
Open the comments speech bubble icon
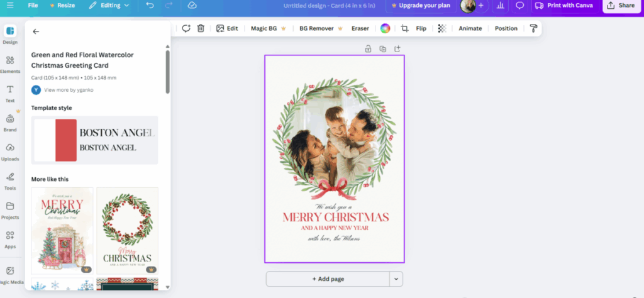point(520,5)
